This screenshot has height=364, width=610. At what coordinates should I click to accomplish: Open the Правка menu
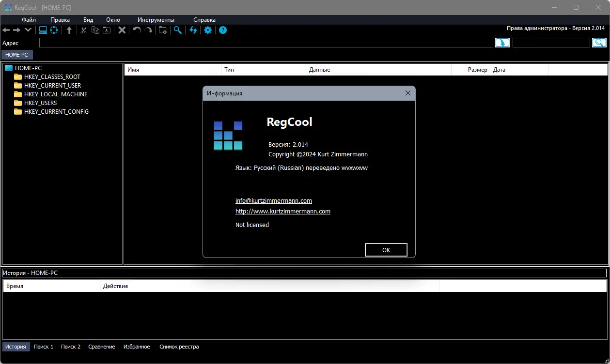tap(60, 20)
